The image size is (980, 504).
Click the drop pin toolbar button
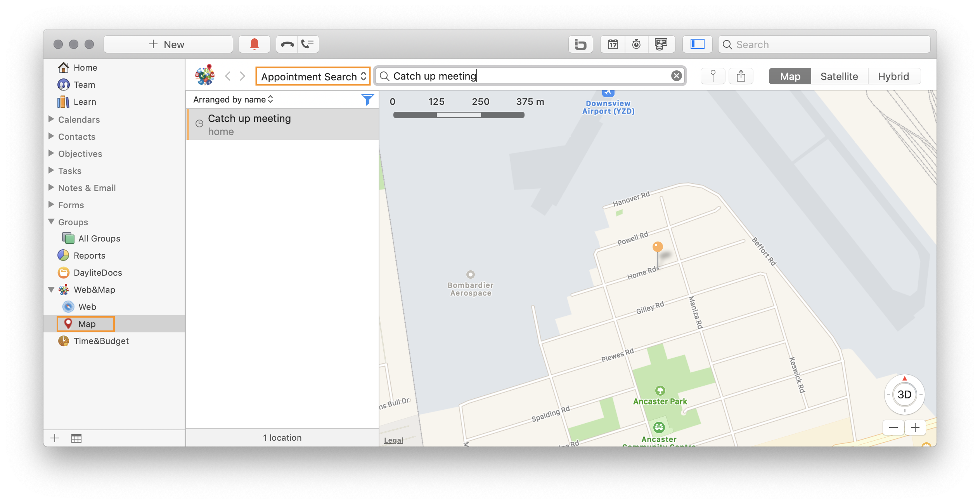click(x=713, y=76)
